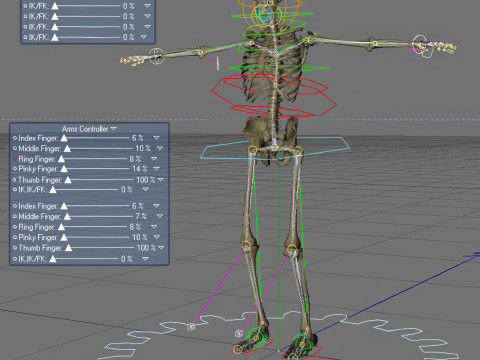Toggle the red circle beside Ring Finger

click(15, 159)
